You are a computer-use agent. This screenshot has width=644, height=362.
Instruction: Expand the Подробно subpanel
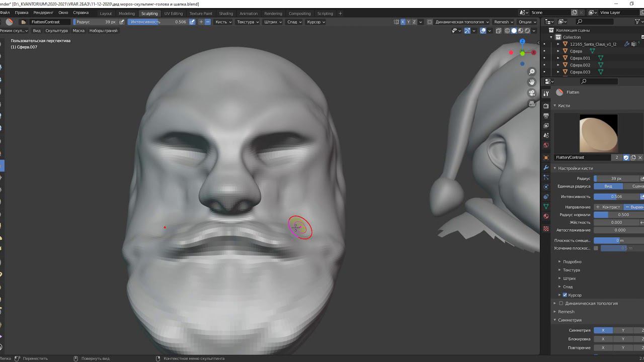click(572, 261)
